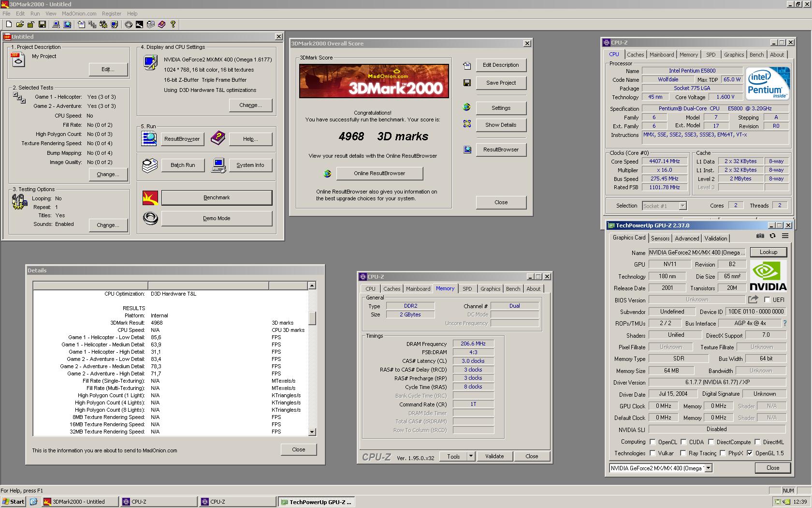Open the SPD tab in the Memory CPU-Z window
The width and height of the screenshot is (812, 508).
467,289
